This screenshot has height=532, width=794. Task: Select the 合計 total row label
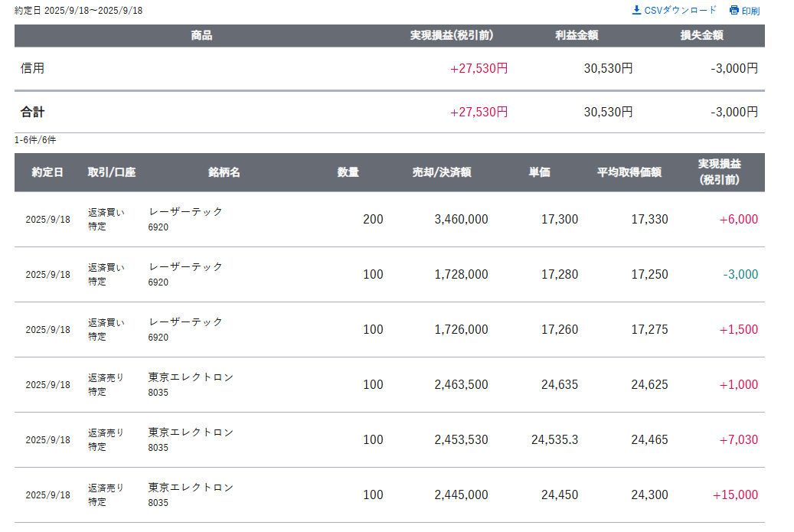coord(33,112)
